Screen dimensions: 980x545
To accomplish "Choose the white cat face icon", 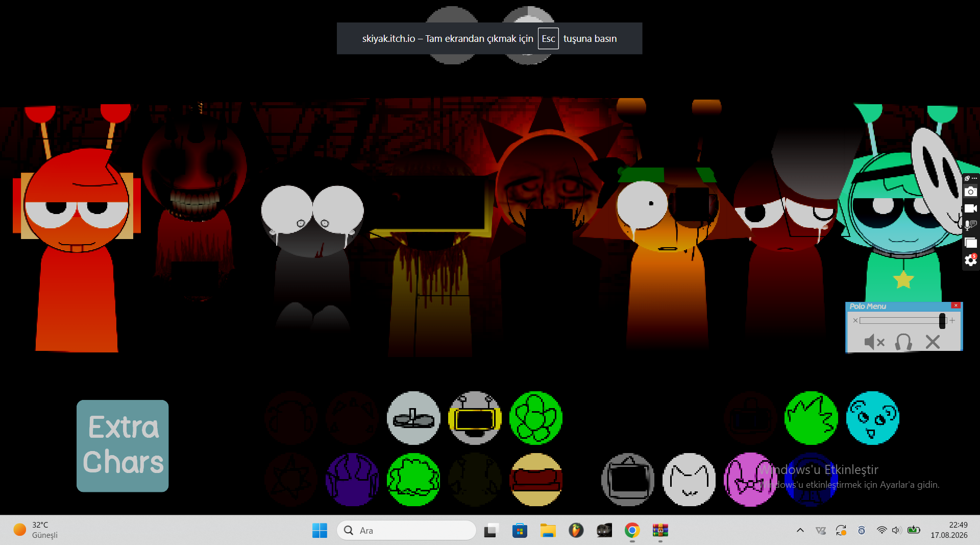I will pyautogui.click(x=689, y=480).
